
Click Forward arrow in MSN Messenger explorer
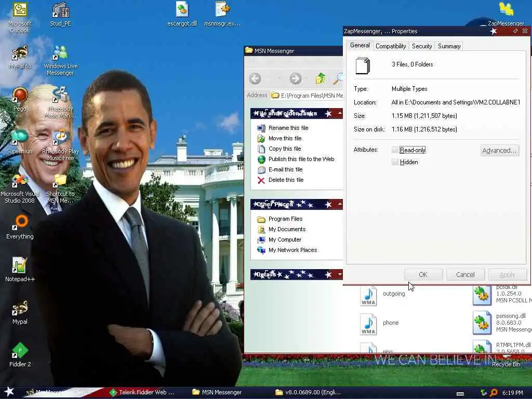[x=296, y=79]
